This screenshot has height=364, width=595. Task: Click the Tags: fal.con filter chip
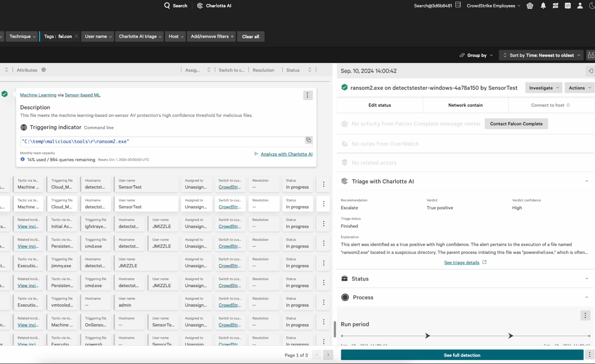click(x=59, y=36)
